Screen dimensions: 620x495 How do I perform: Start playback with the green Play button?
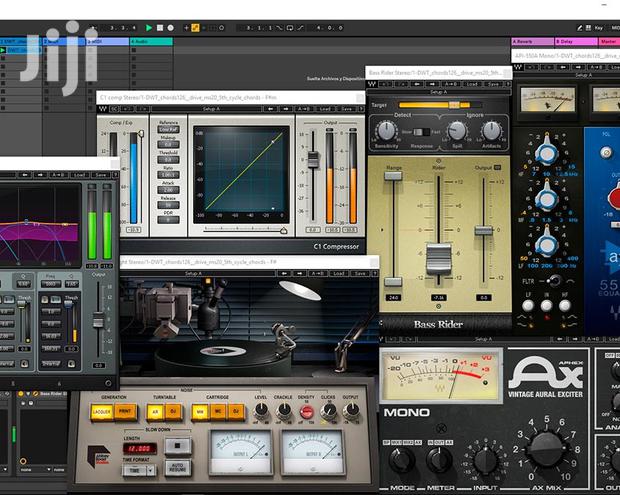pyautogui.click(x=149, y=28)
